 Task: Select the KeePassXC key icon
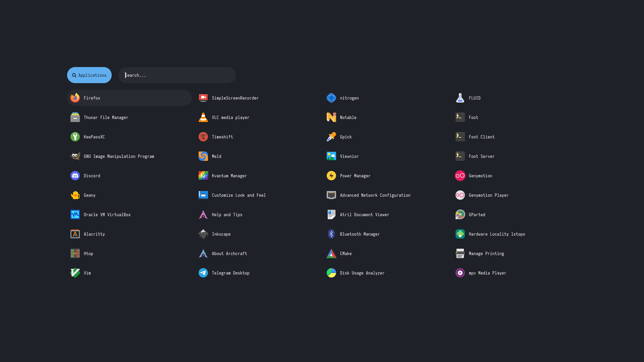75,137
